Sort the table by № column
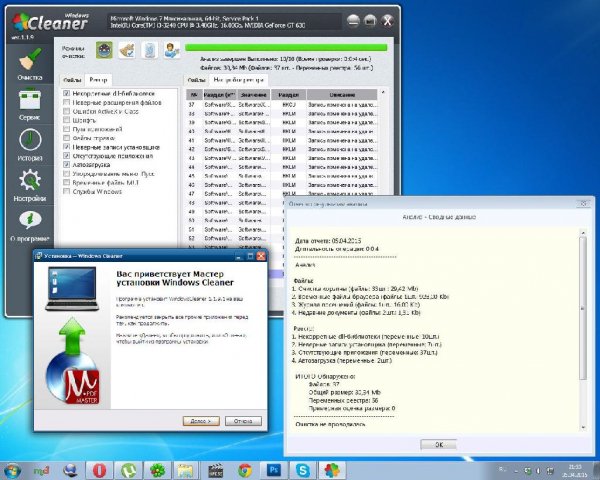Viewport: 600px width, 480px height. pos(194,95)
